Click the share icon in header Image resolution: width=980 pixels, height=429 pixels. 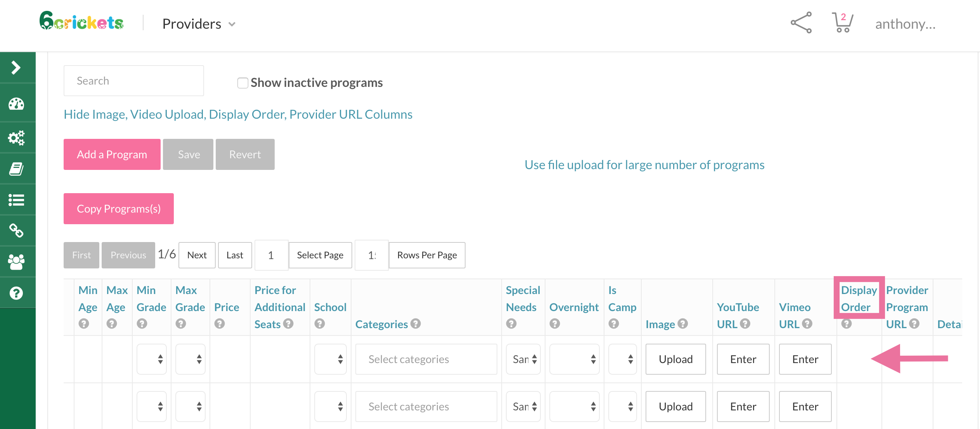click(x=801, y=22)
